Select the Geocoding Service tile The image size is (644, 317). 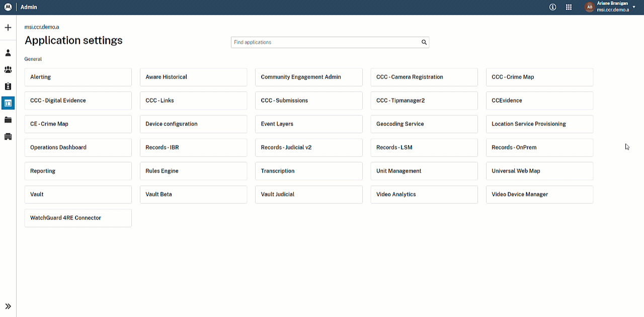pos(424,124)
